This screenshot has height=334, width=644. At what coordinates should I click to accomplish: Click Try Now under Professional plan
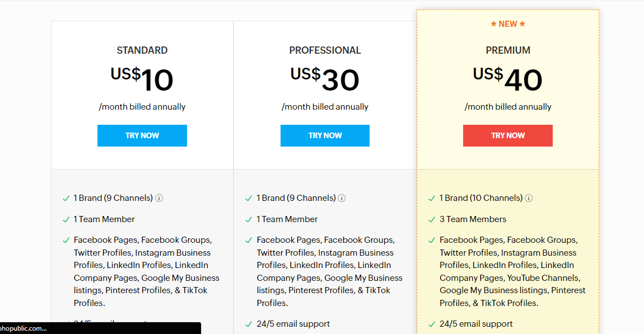325,135
